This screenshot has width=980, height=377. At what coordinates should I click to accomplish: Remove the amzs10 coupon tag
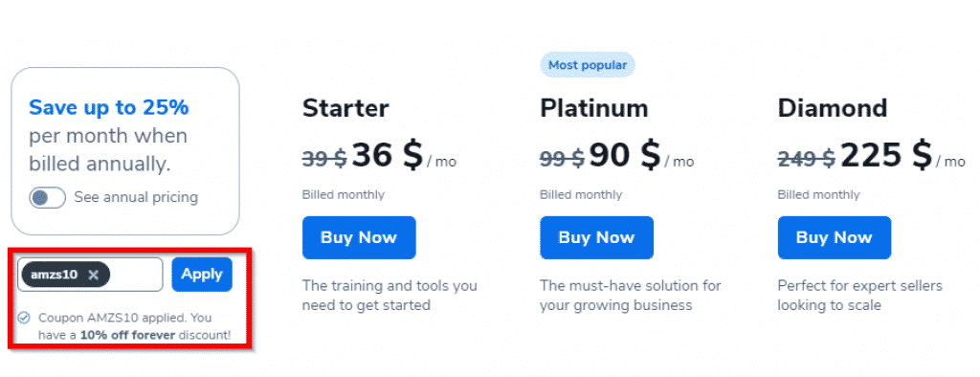click(93, 275)
